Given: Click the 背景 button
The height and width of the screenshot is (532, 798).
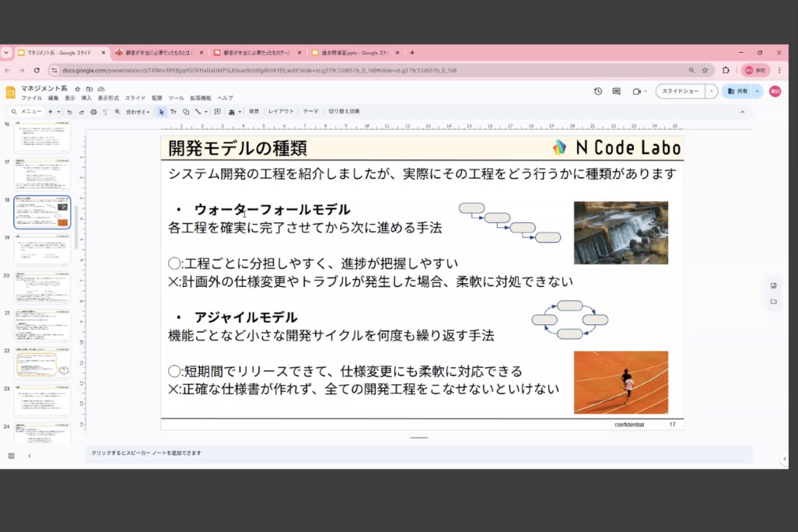Looking at the screenshot, I should 254,112.
